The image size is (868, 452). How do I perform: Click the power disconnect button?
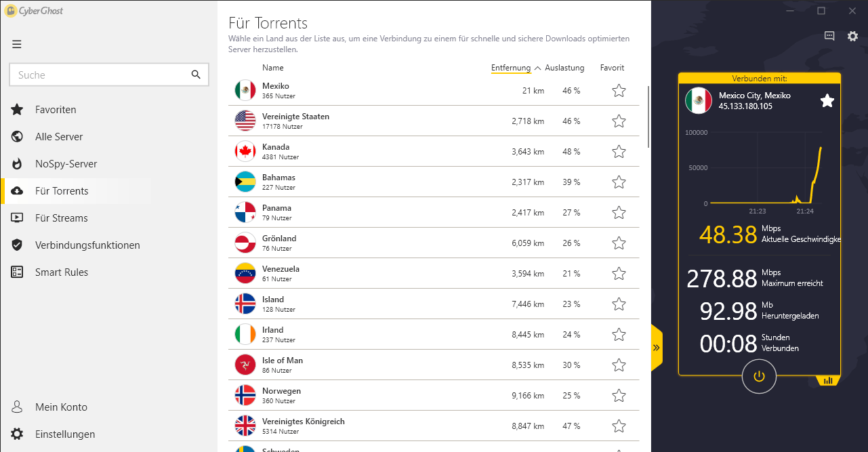(759, 376)
